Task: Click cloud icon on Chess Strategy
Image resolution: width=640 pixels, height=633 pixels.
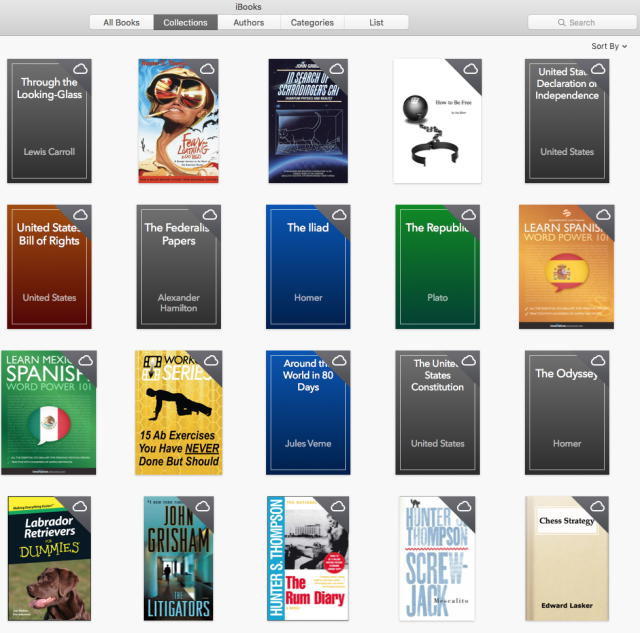Action: tap(598, 506)
